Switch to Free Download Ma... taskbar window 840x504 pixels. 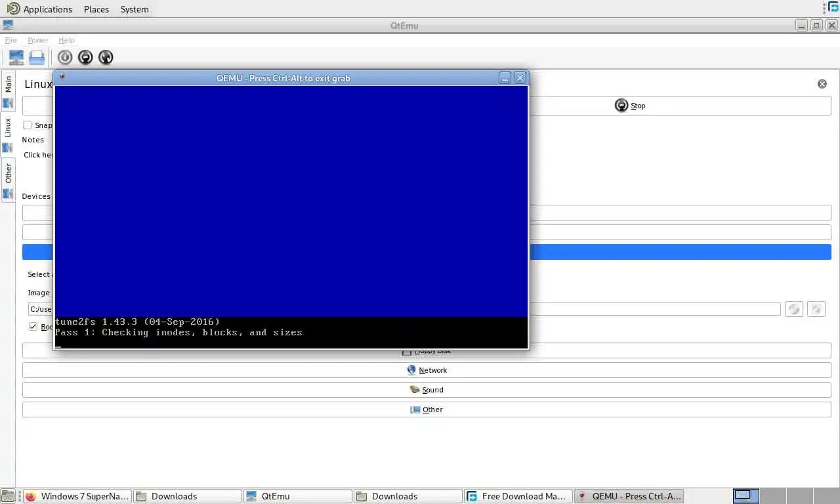point(518,496)
